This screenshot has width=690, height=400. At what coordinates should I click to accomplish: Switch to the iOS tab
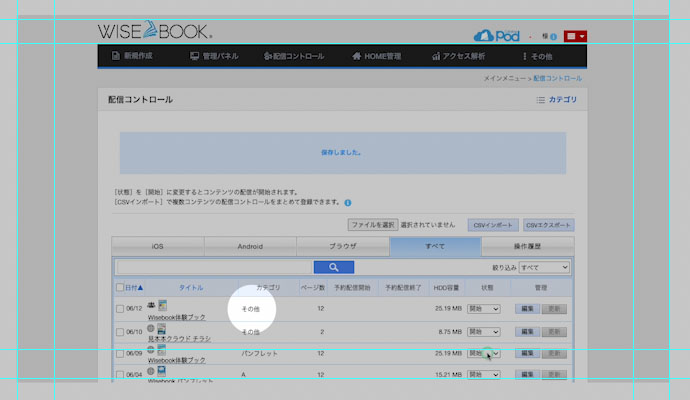click(x=157, y=245)
